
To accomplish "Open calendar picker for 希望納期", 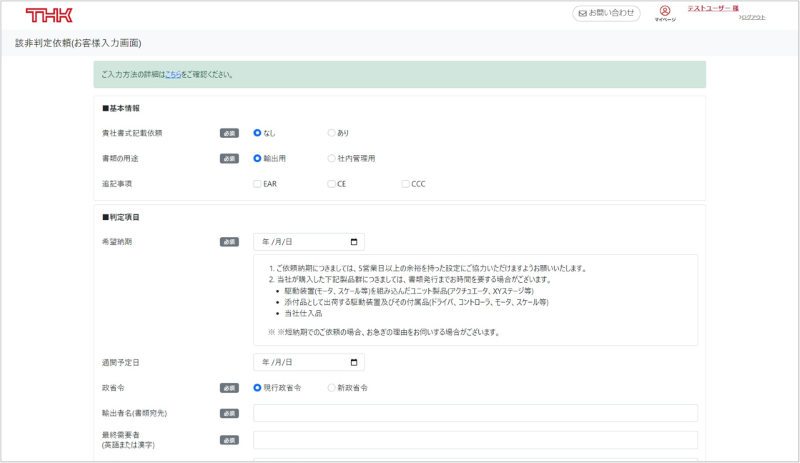I will coord(354,242).
